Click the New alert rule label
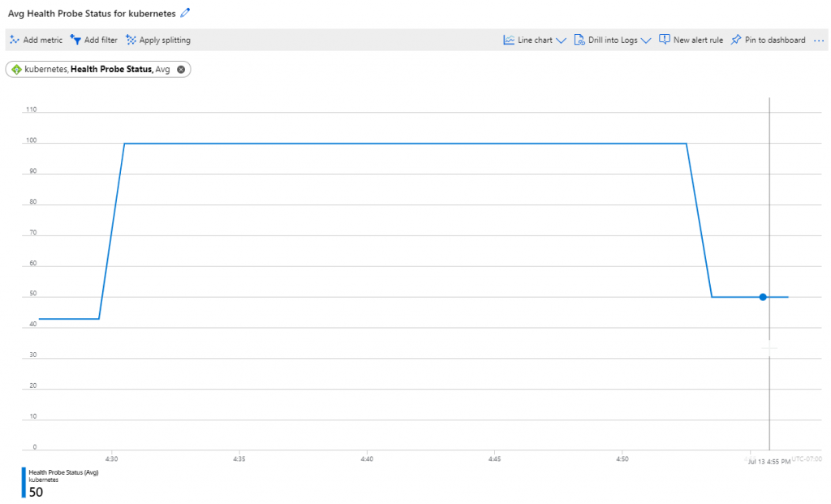Viewport: 831px width, 504px height. pyautogui.click(x=698, y=40)
